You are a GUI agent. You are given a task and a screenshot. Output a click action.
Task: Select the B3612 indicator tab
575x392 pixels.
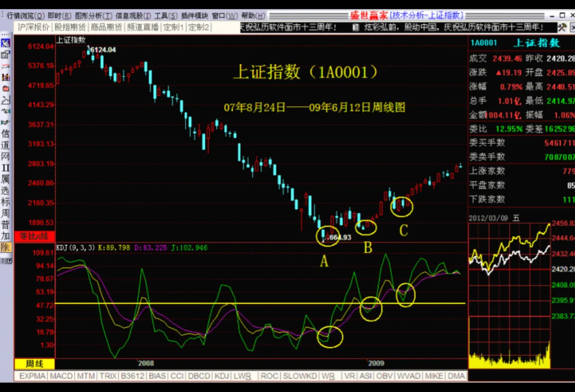[x=133, y=376]
